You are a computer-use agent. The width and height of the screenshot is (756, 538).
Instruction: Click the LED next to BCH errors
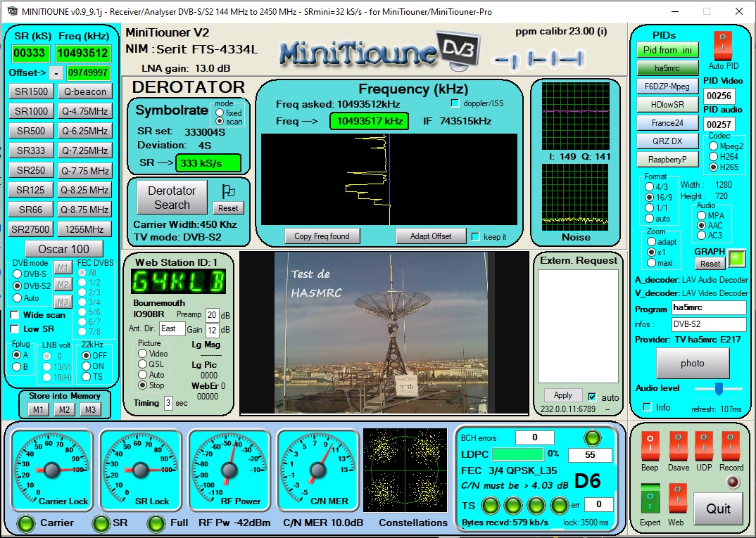coord(593,438)
